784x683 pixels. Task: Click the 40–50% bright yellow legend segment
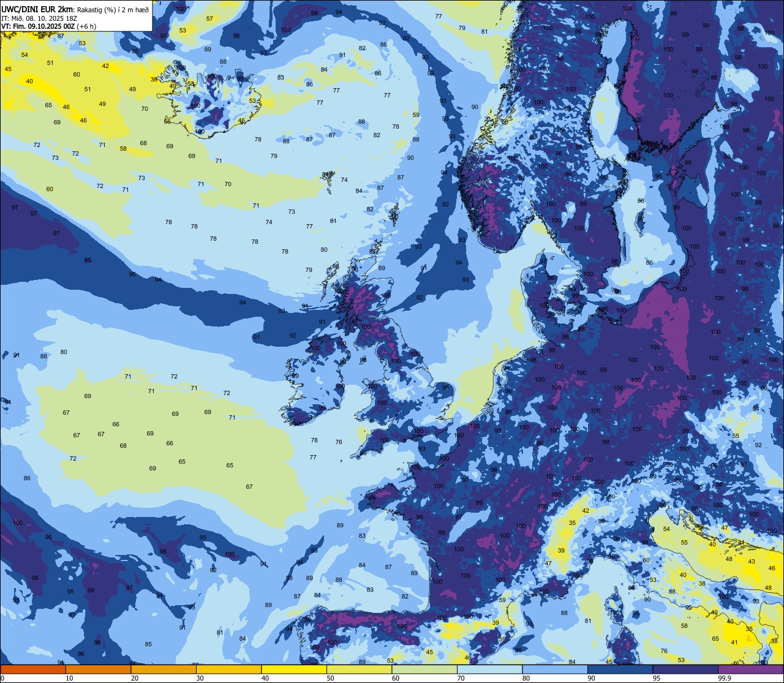pos(294,669)
